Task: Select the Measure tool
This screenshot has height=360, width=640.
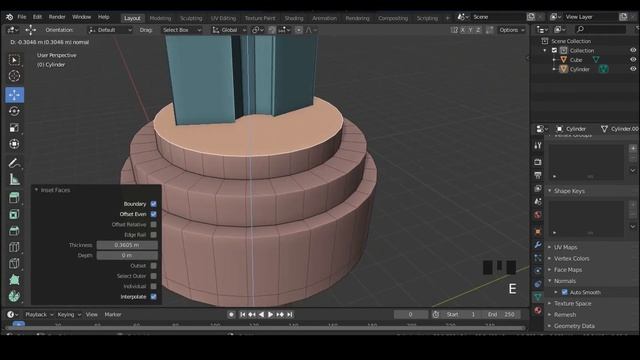Action: pyautogui.click(x=14, y=180)
